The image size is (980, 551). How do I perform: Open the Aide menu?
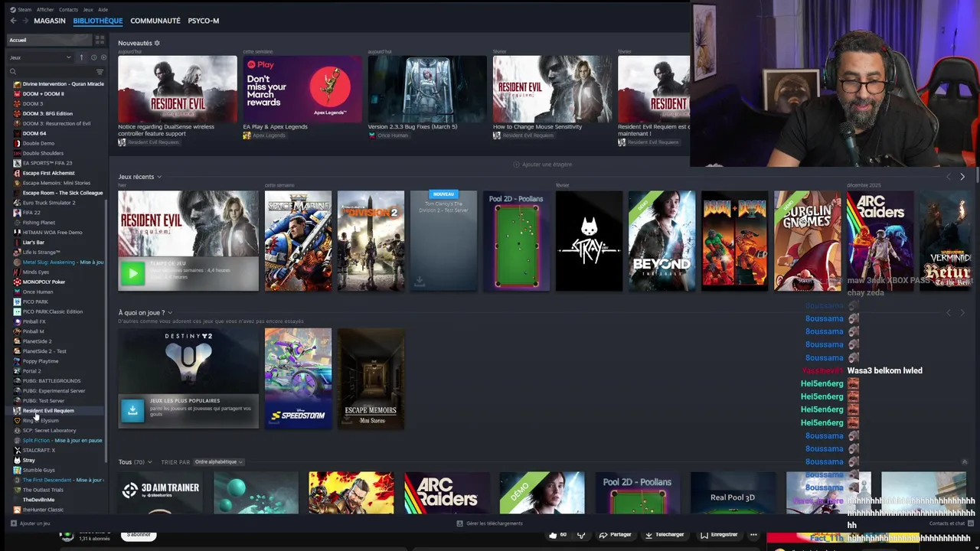click(x=103, y=10)
